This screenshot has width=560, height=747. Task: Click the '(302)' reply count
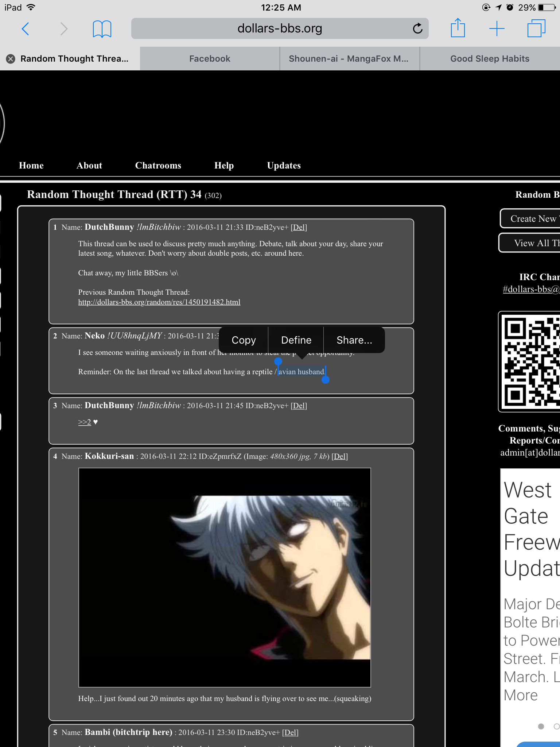point(213,196)
